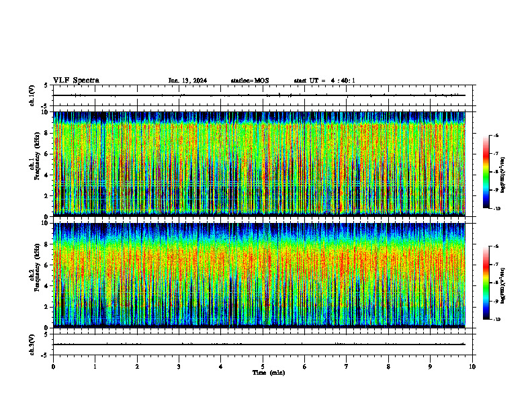This screenshot has width=532, height=411.
Task: Click the -8 label on ch.2 color bar
Action: tap(496, 283)
